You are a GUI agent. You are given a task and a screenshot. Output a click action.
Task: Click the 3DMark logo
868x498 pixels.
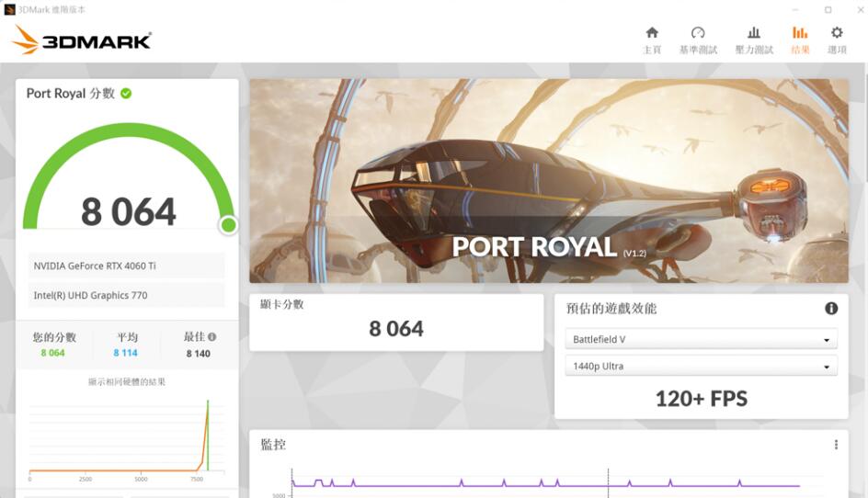pos(81,40)
